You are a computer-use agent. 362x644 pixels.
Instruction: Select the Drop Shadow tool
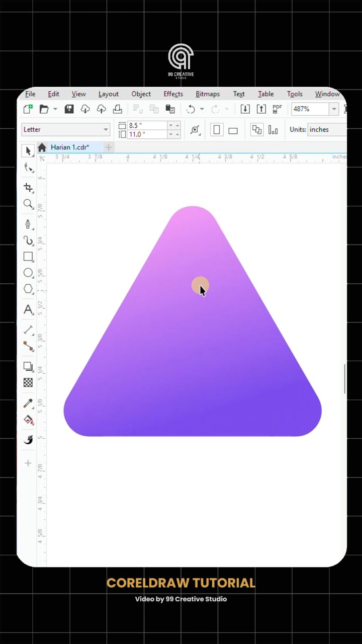click(28, 367)
